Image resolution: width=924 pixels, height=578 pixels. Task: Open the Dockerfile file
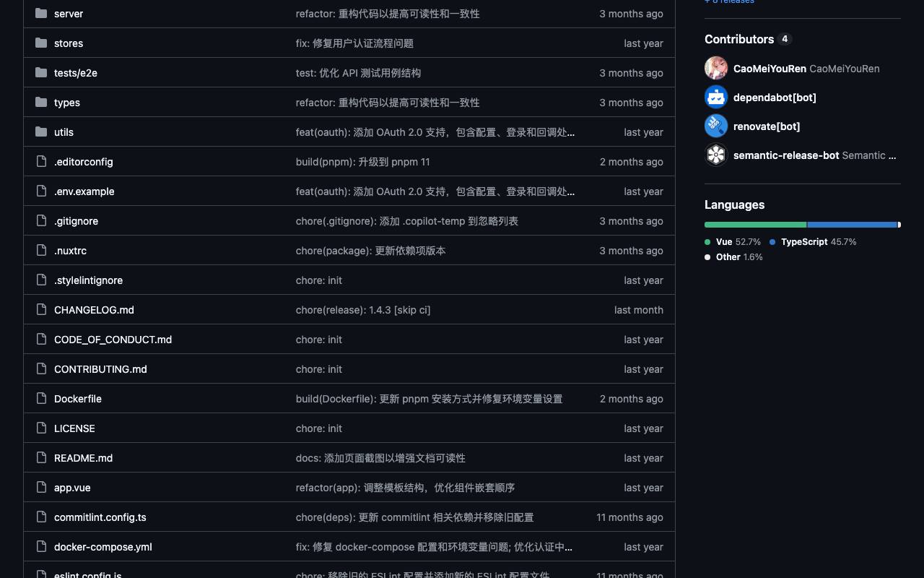click(78, 399)
